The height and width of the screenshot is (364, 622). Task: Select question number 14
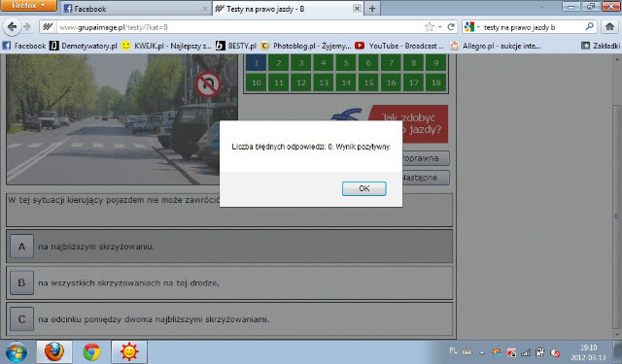[346, 83]
